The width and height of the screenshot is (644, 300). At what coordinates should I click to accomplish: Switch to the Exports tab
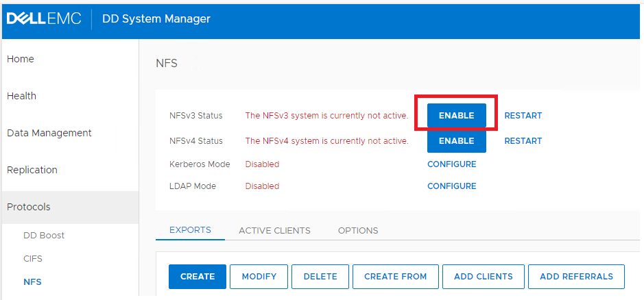(x=190, y=230)
